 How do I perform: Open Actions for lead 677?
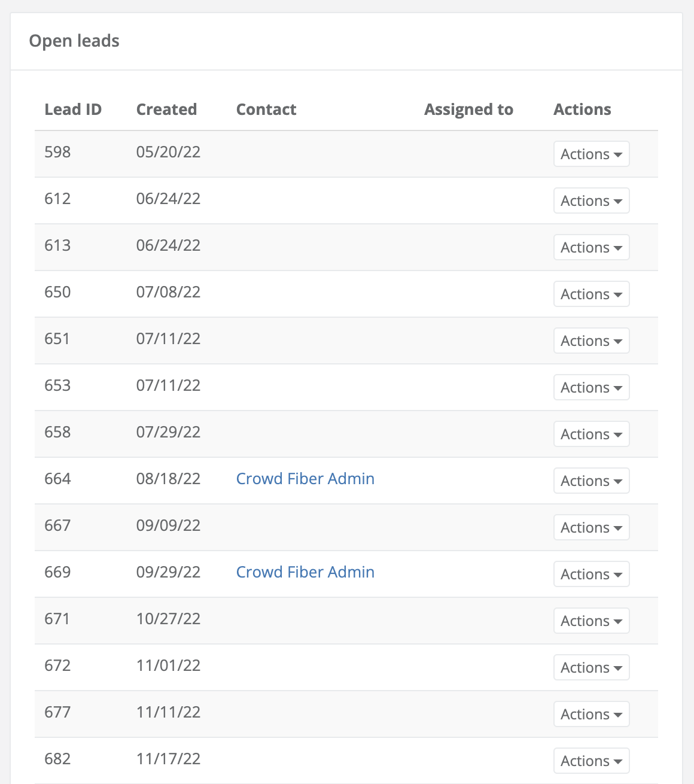pyautogui.click(x=591, y=714)
